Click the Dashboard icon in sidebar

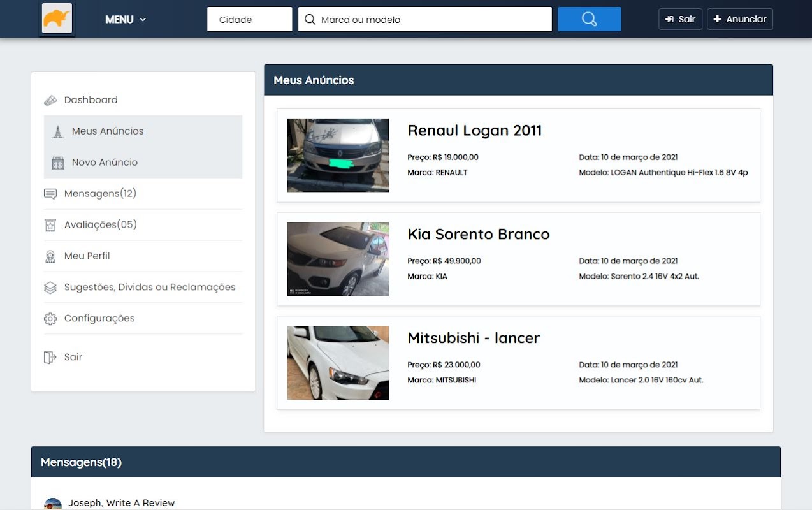pyautogui.click(x=50, y=100)
